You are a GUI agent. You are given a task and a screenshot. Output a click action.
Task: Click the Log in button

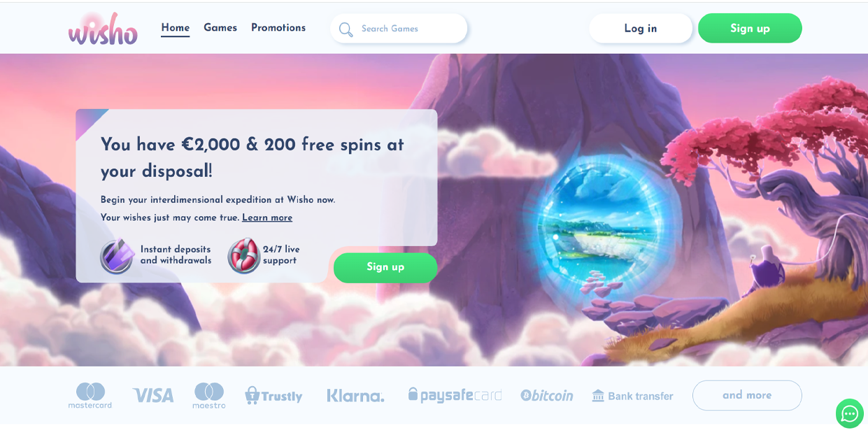[641, 29]
